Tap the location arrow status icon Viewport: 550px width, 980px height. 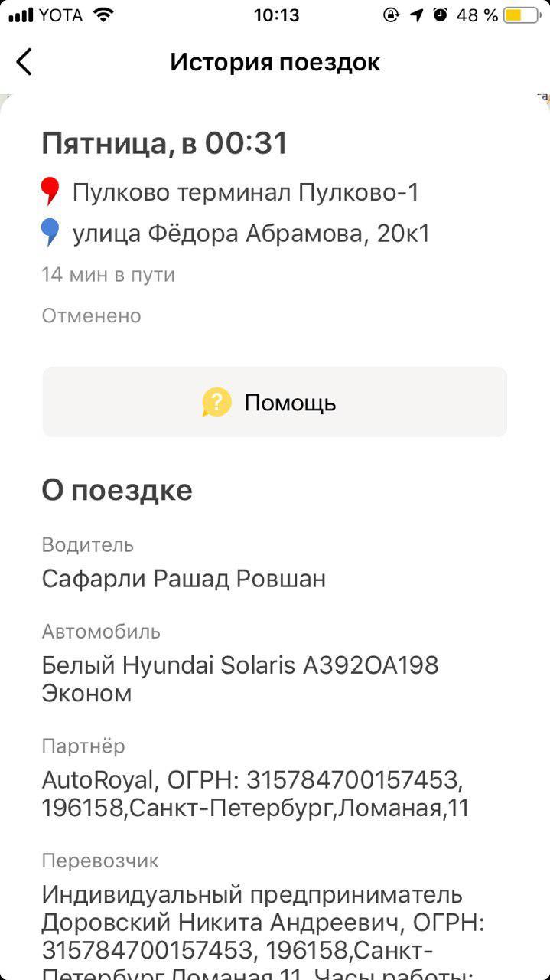(x=417, y=15)
